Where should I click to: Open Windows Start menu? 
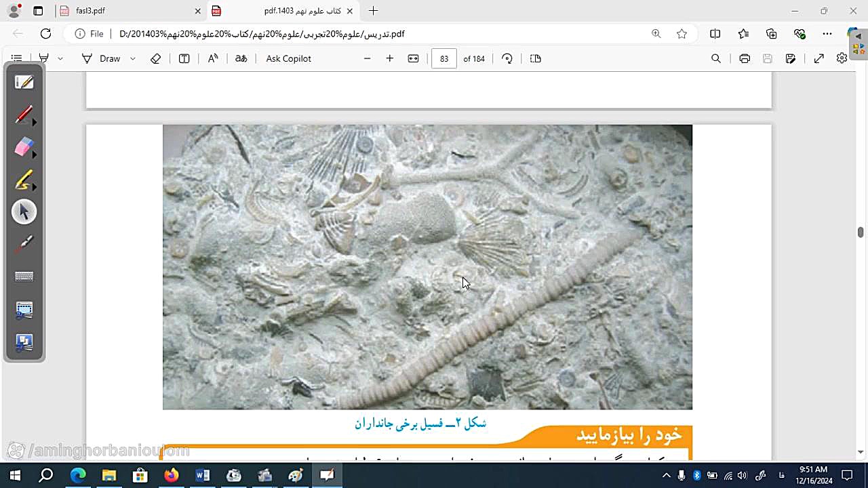click(15, 475)
